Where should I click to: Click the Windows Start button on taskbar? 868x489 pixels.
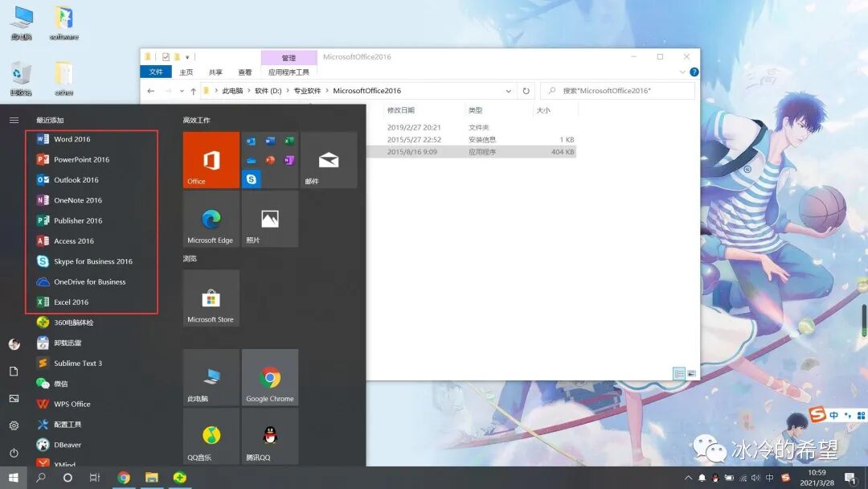[x=14, y=478]
